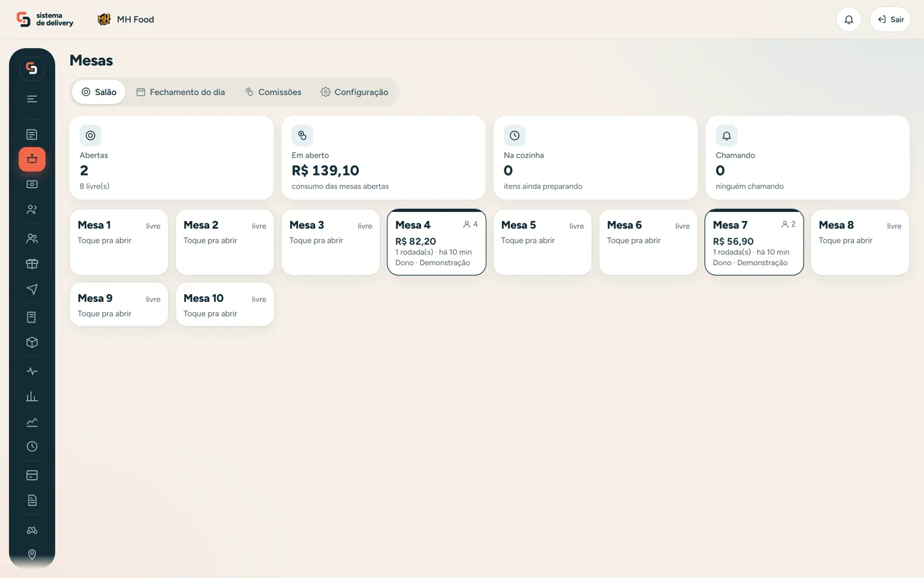Image resolution: width=924 pixels, height=578 pixels.
Task: Tap Mesa 6 to open it
Action: click(648, 242)
